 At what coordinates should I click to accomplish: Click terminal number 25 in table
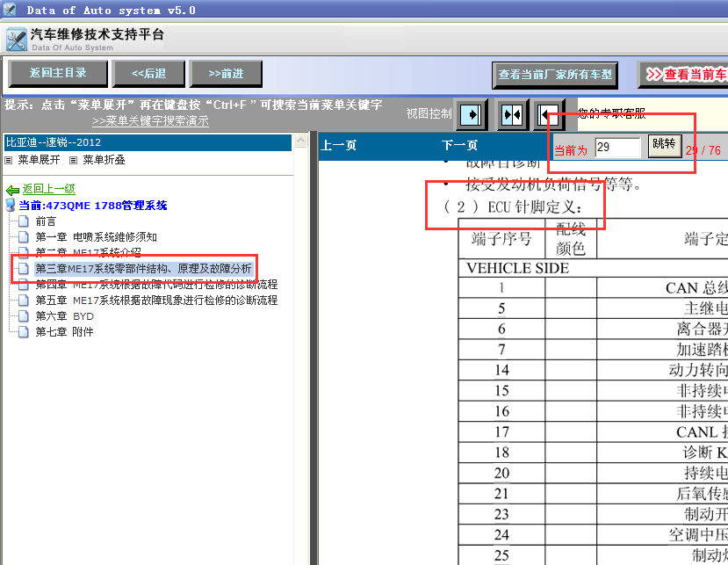(x=501, y=555)
